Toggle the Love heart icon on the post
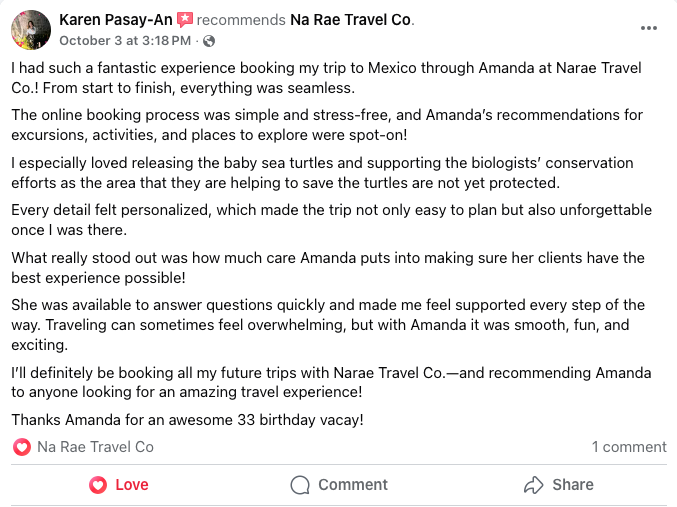Image resolution: width=677 pixels, height=507 pixels. (98, 485)
